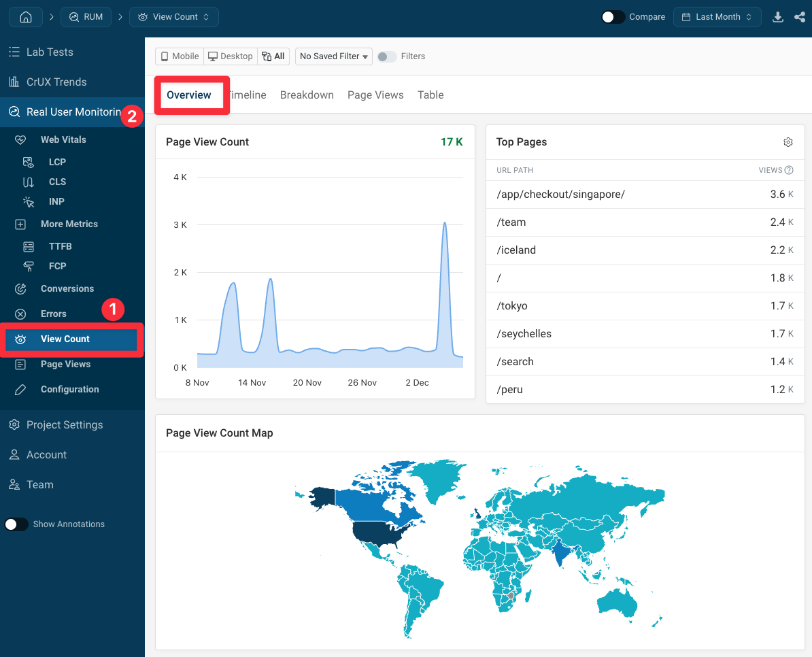Click the download icon in the top bar

point(777,17)
